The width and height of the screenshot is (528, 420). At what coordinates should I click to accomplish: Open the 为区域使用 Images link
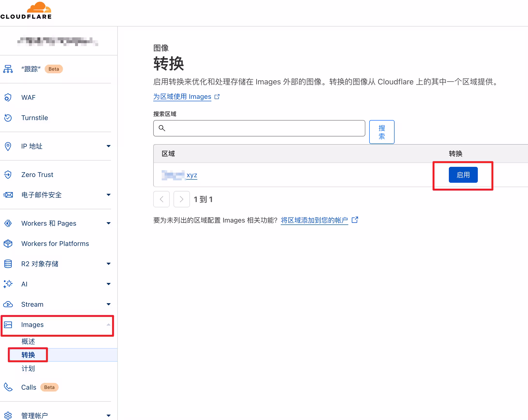(x=182, y=97)
